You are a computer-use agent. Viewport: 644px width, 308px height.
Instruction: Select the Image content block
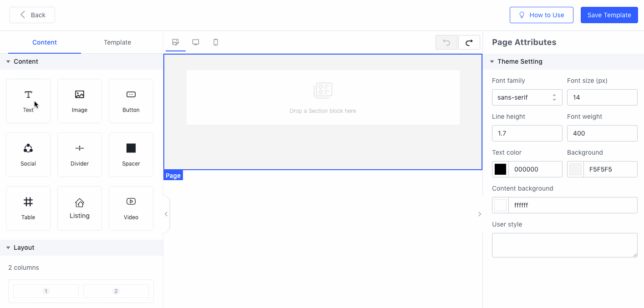point(80,101)
